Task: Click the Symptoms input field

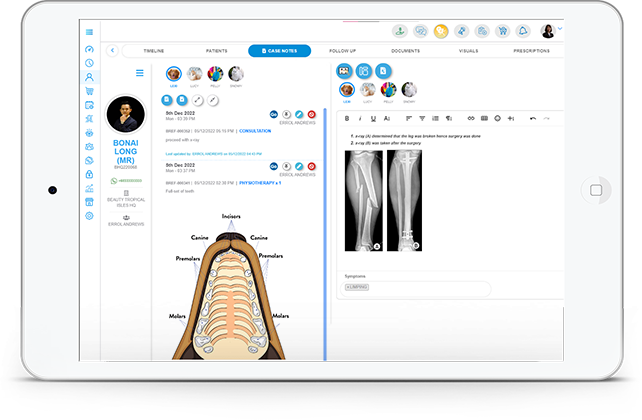Action: click(x=416, y=287)
